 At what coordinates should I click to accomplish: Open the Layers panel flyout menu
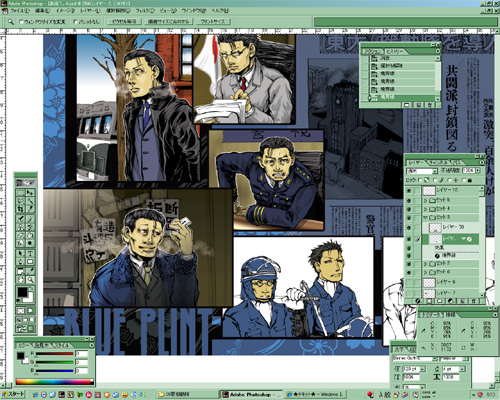[481, 162]
